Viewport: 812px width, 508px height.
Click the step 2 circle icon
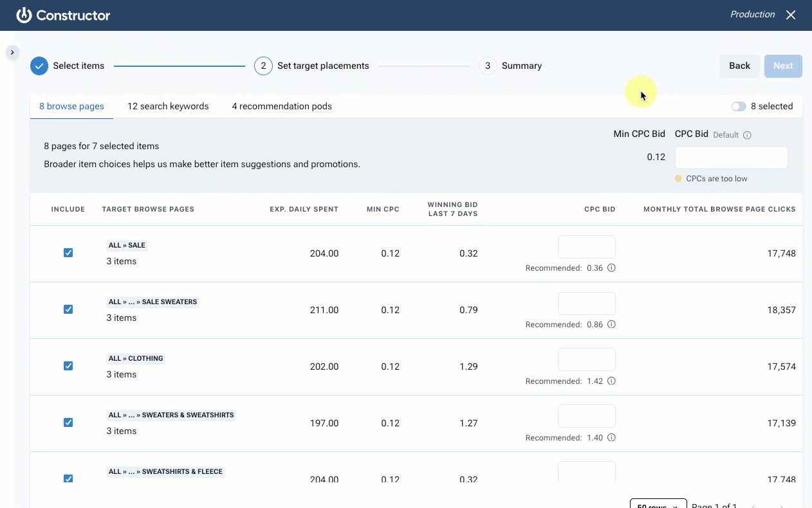pos(263,66)
